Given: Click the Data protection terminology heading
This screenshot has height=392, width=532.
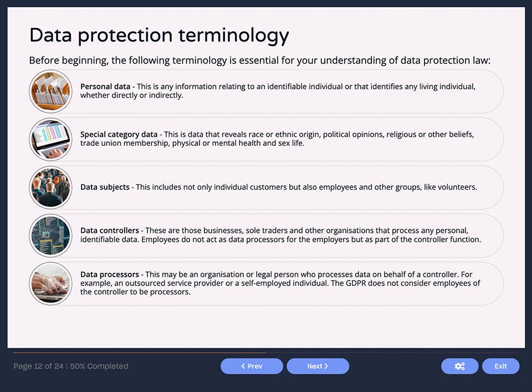Looking at the screenshot, I should (159, 35).
